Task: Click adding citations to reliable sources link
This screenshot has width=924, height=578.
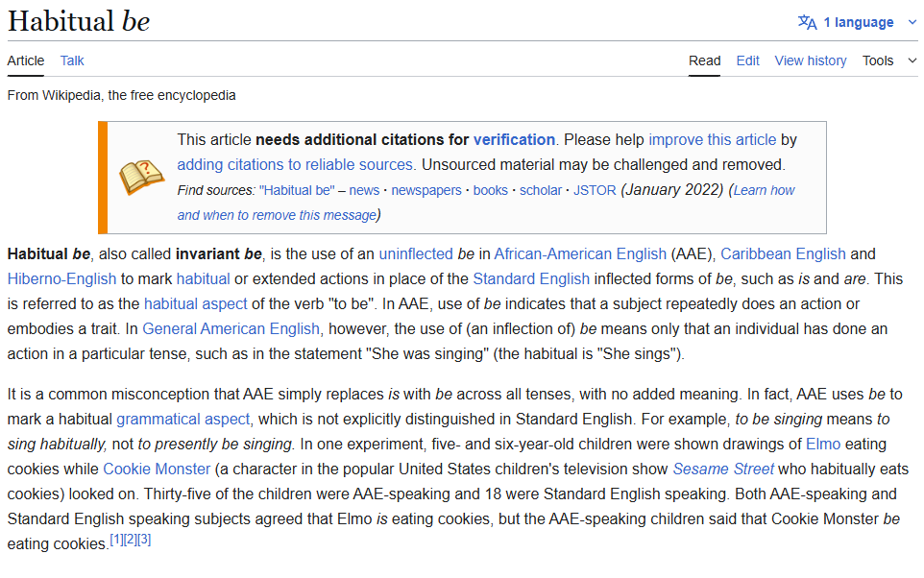Action: [x=295, y=164]
